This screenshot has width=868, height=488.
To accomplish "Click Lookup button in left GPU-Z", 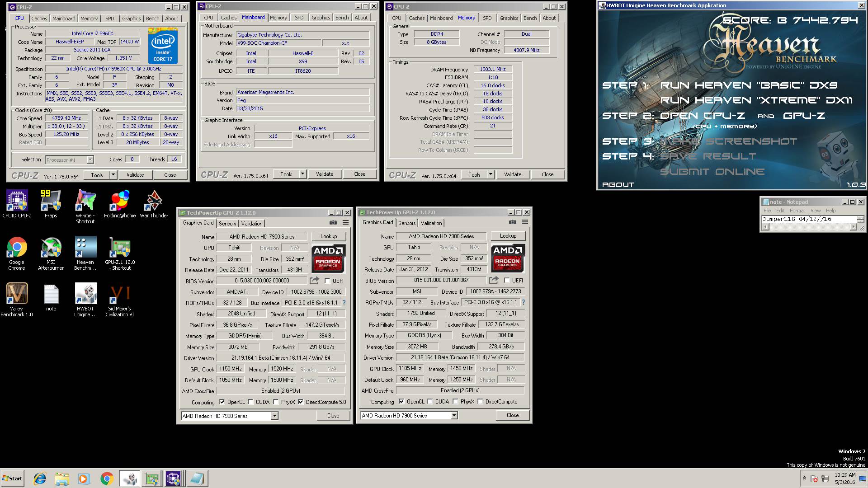I will [x=329, y=236].
